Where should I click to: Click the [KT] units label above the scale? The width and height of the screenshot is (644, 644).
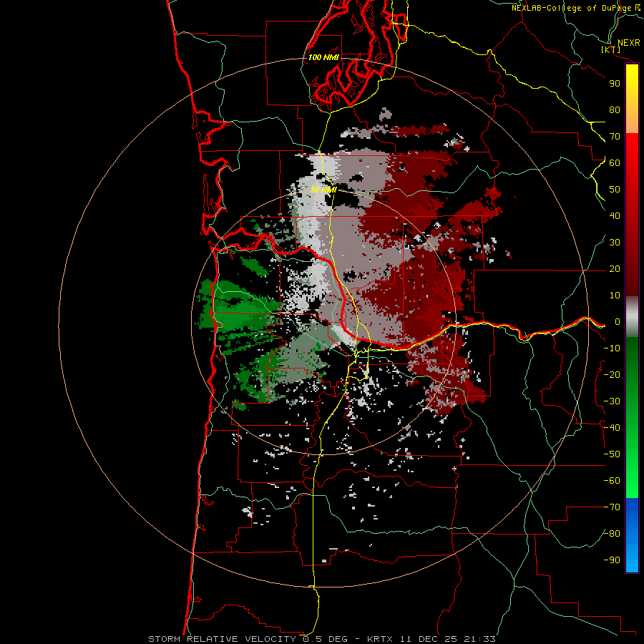(x=611, y=49)
